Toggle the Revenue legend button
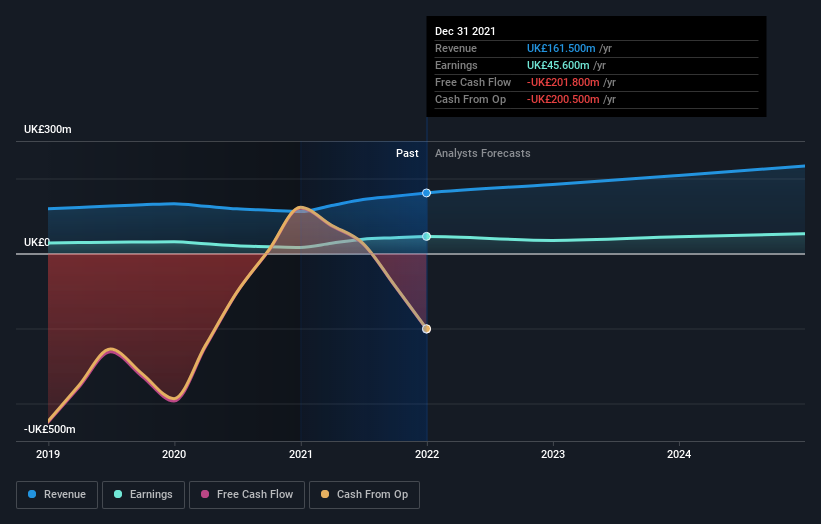 coord(57,495)
